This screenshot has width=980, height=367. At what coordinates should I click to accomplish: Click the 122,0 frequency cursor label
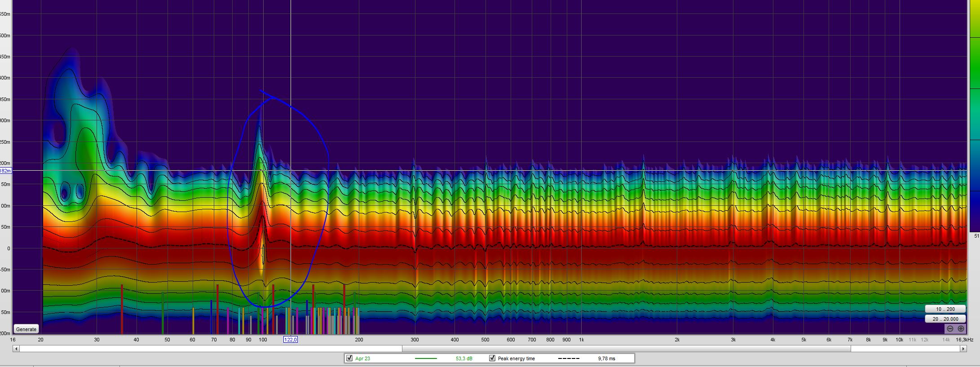click(290, 340)
